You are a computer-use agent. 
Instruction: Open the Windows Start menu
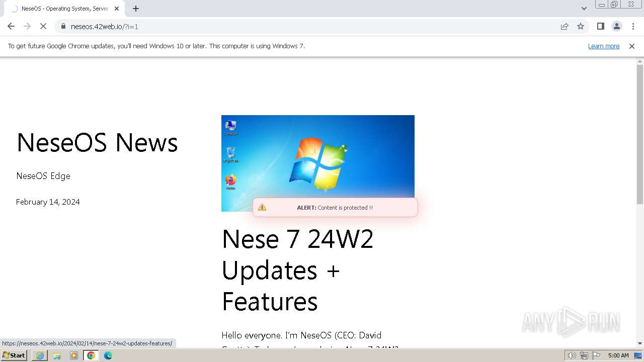tap(14, 355)
